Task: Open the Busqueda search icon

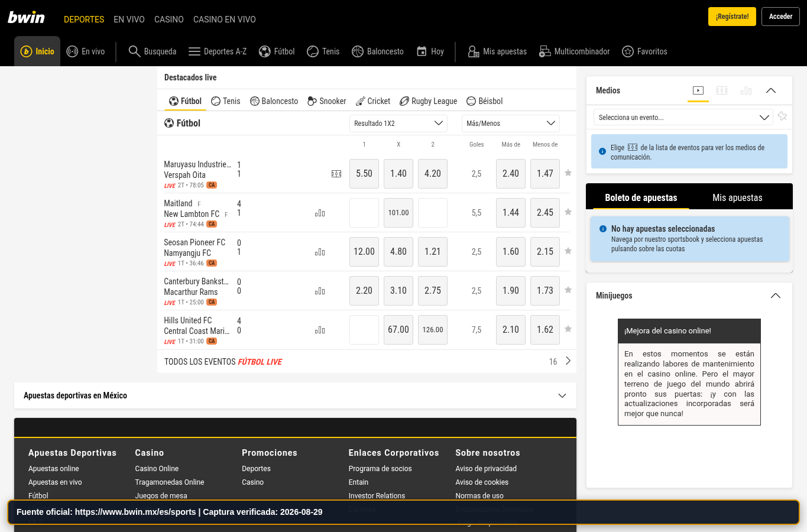Action: [134, 51]
